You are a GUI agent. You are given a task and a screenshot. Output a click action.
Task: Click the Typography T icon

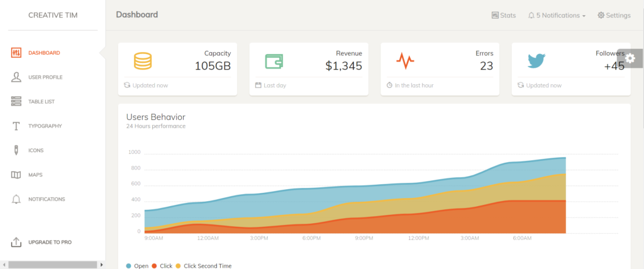tap(16, 126)
